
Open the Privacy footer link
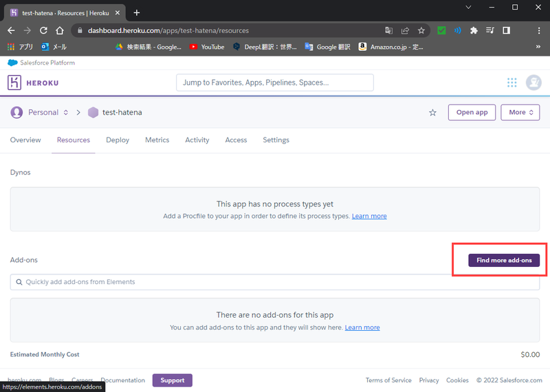pyautogui.click(x=428, y=380)
